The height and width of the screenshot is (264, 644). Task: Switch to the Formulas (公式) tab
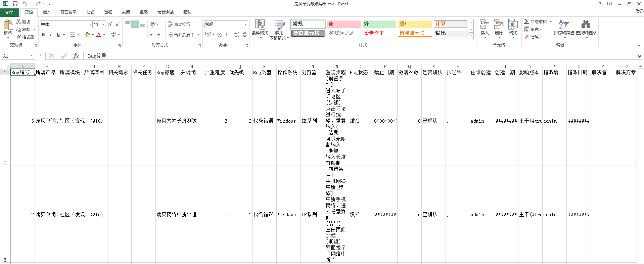point(90,12)
